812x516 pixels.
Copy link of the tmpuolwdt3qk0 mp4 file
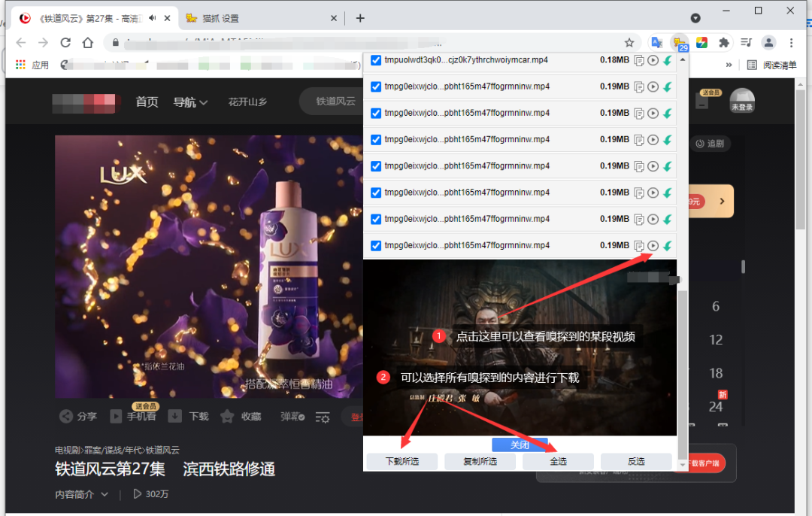click(x=639, y=61)
